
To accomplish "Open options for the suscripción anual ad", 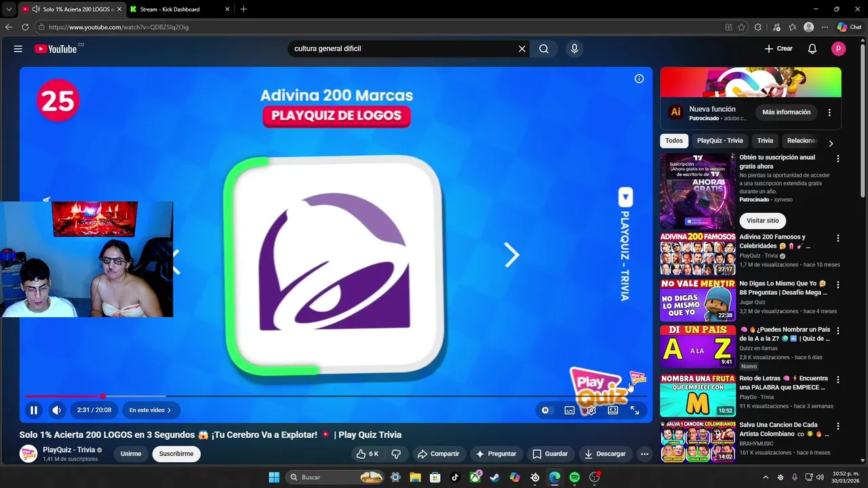I will [837, 159].
